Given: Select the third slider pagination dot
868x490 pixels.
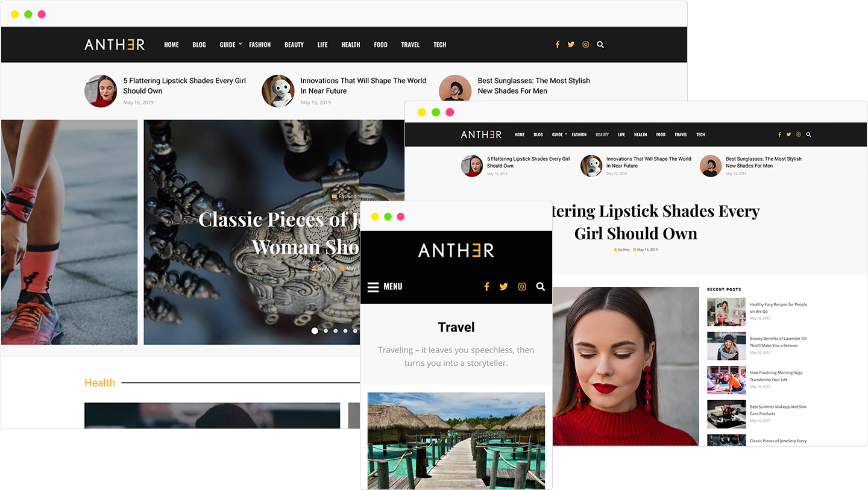Looking at the screenshot, I should point(336,331).
